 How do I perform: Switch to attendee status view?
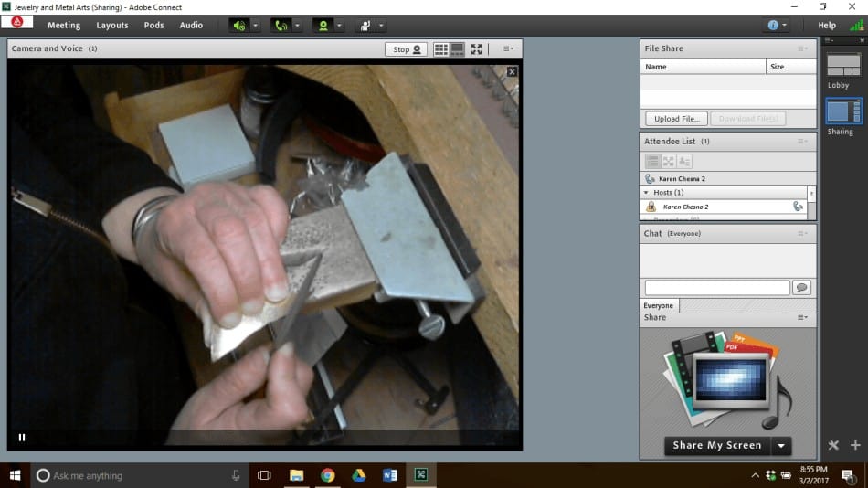point(684,161)
